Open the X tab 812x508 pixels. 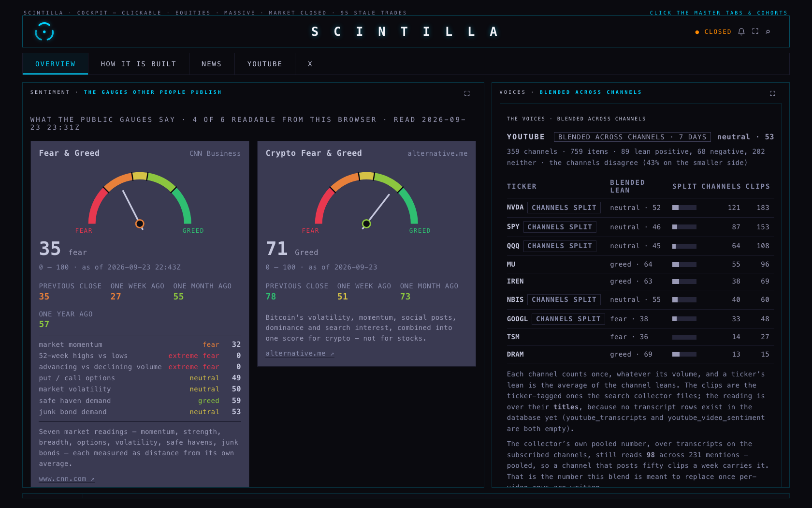tap(310, 64)
